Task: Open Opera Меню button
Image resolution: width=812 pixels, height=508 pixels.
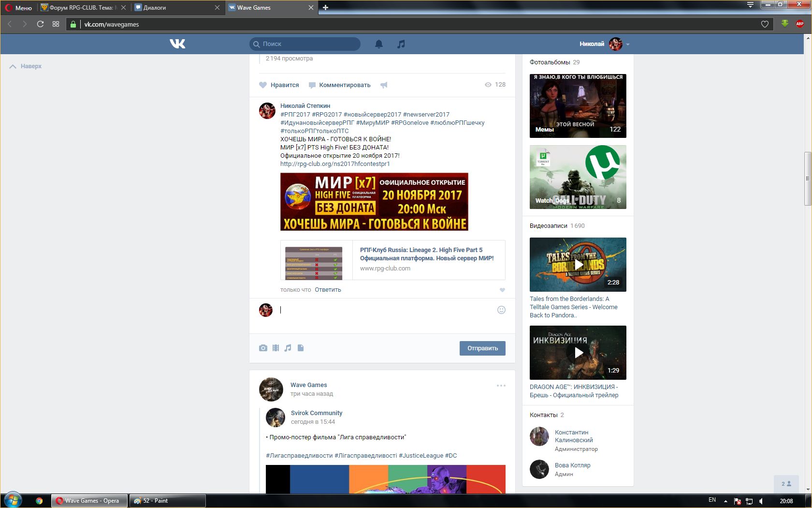Action: click(x=18, y=8)
